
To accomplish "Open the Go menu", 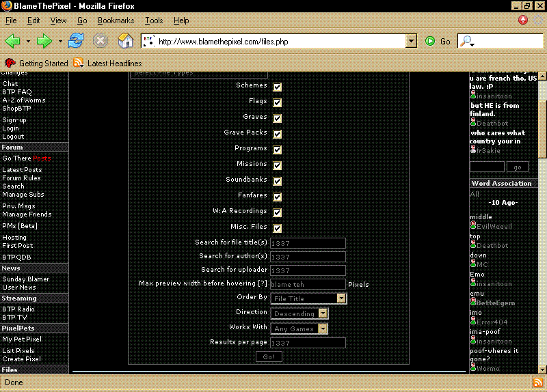I will pyautogui.click(x=82, y=20).
